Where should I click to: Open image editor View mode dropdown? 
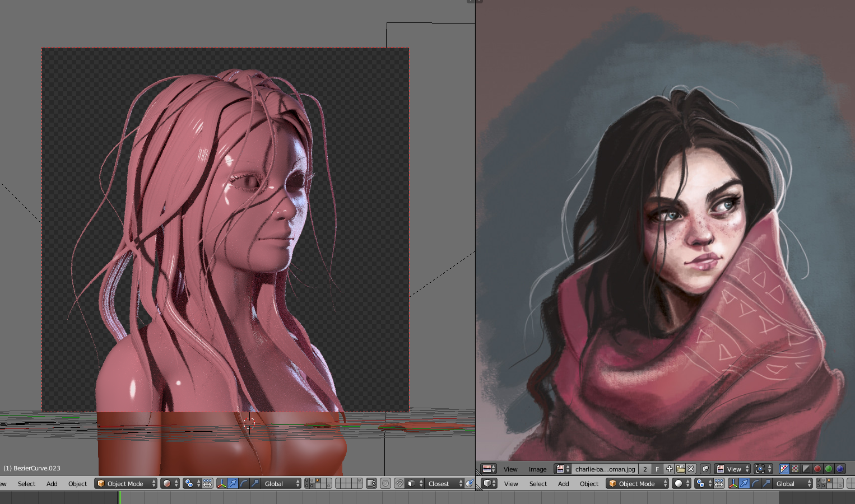732,469
